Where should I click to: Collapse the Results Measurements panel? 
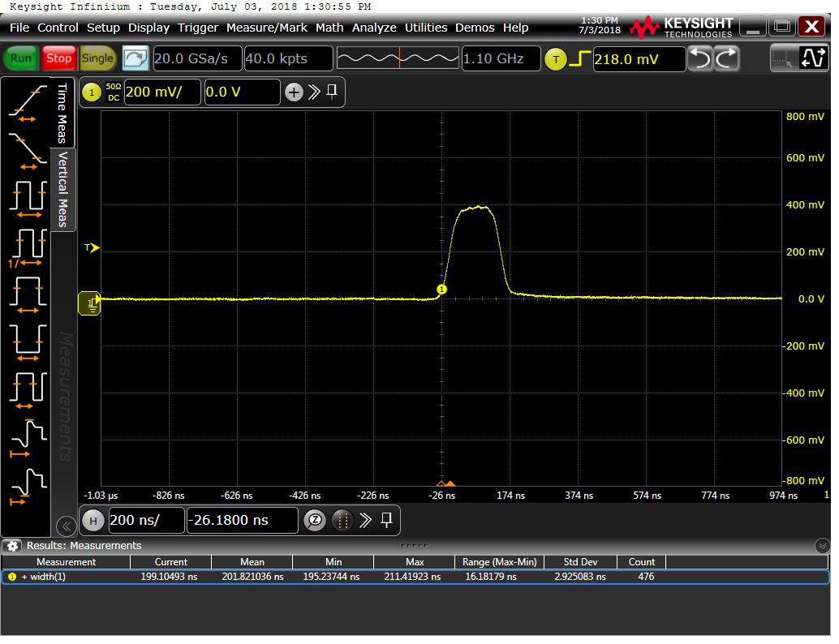tap(823, 546)
